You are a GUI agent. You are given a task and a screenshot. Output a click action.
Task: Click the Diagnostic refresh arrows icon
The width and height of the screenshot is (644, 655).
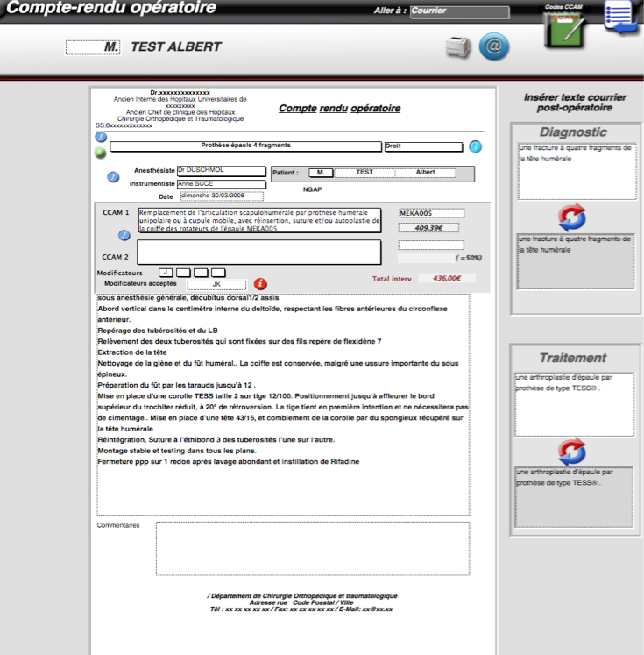click(x=572, y=217)
